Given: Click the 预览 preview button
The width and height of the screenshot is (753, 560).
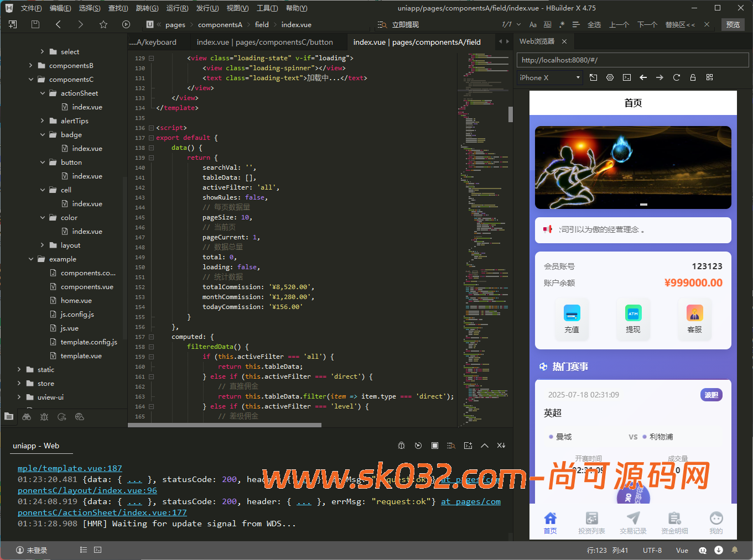Looking at the screenshot, I should tap(733, 24).
